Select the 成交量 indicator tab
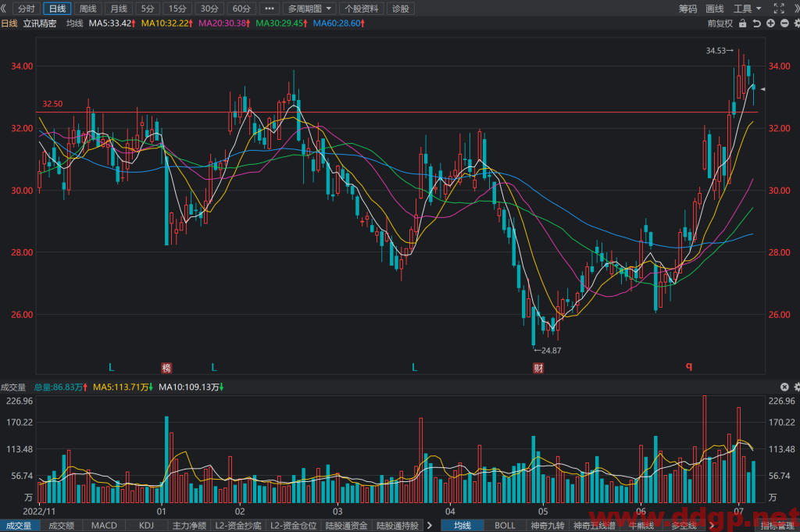This screenshot has width=800, height=532. tap(20, 526)
